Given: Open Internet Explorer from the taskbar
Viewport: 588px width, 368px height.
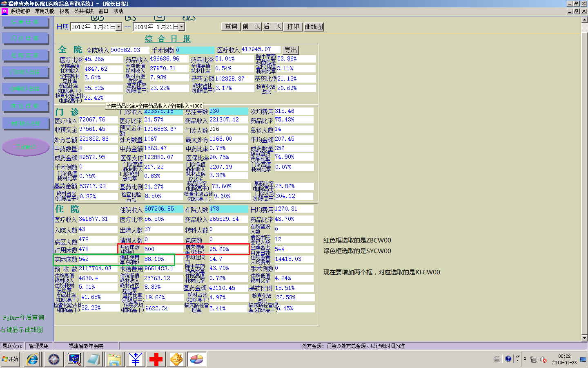Looking at the screenshot, I should pyautogui.click(x=32, y=359).
